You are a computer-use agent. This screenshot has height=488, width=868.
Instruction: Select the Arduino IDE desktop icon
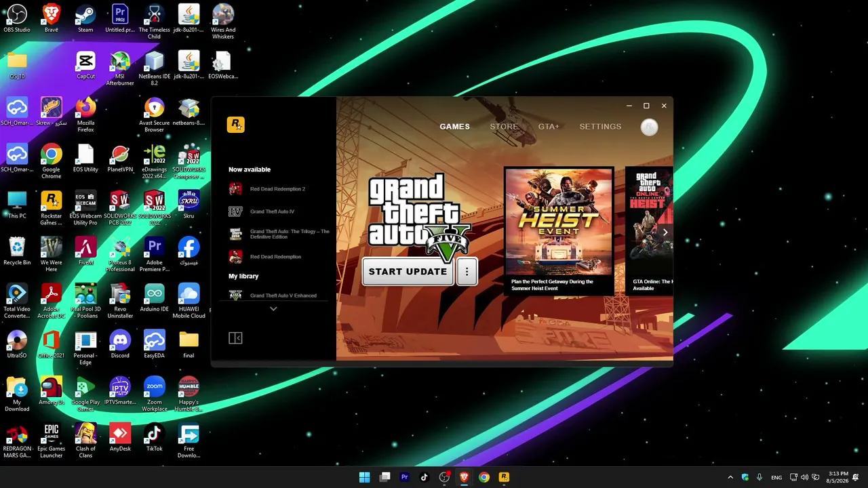coord(154,297)
